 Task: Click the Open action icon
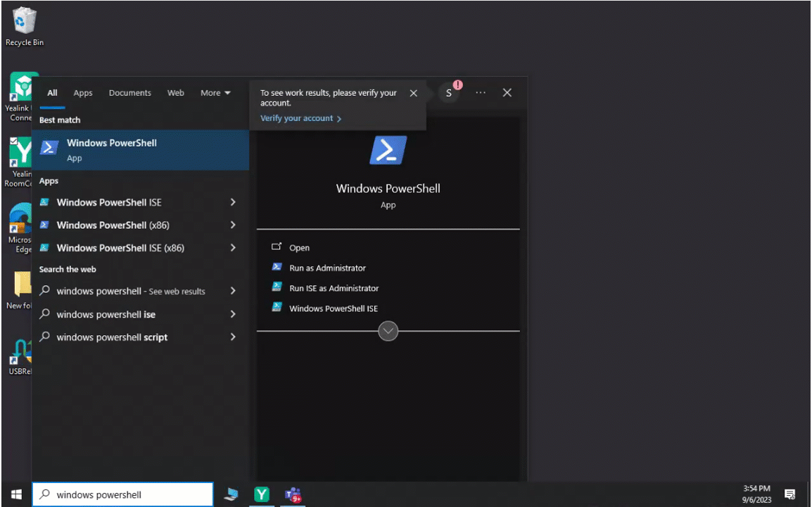[277, 246]
